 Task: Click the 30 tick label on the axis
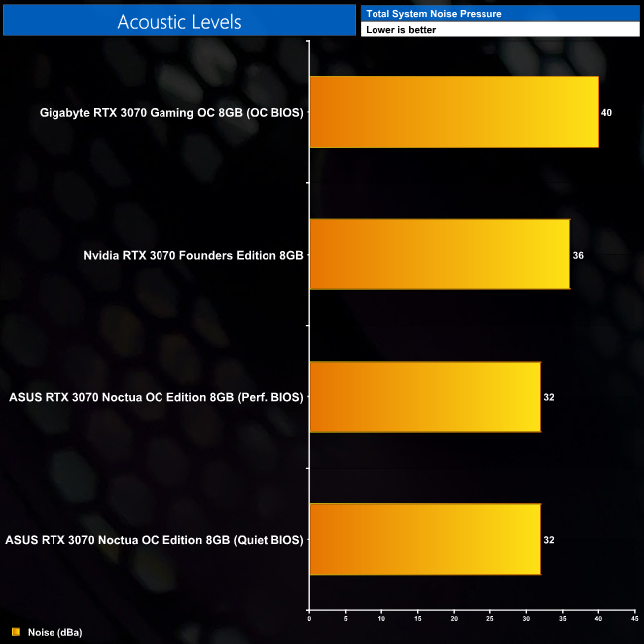coord(526,619)
